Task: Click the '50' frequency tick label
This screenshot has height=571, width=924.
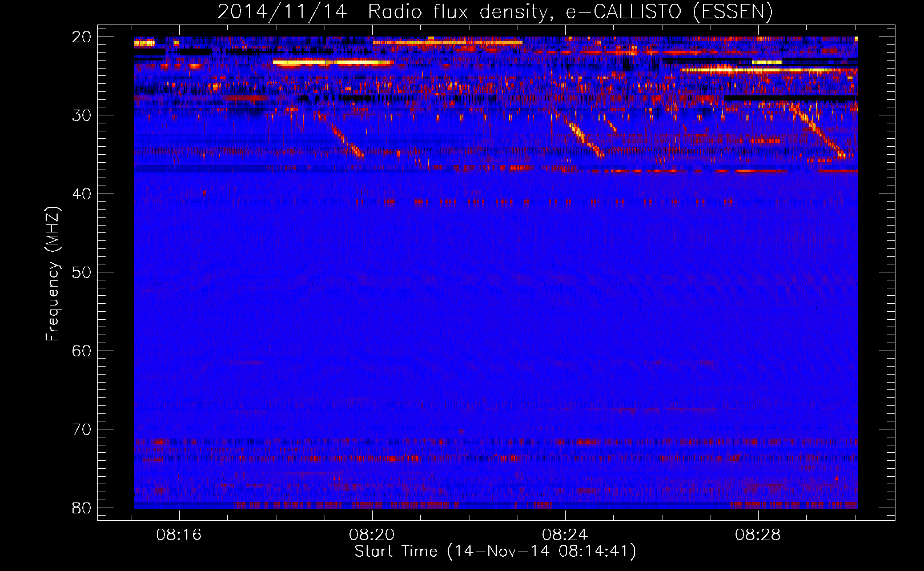Action: click(82, 272)
